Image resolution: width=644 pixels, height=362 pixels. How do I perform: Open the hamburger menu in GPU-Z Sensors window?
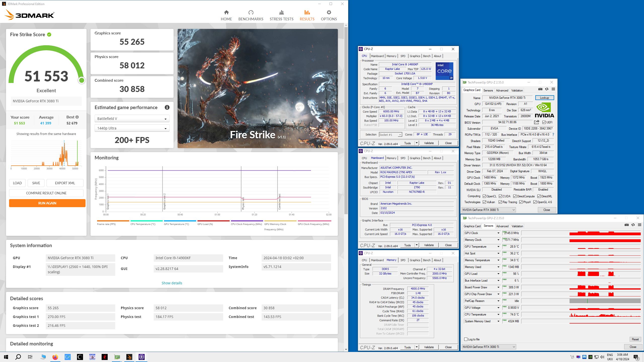tap(639, 225)
